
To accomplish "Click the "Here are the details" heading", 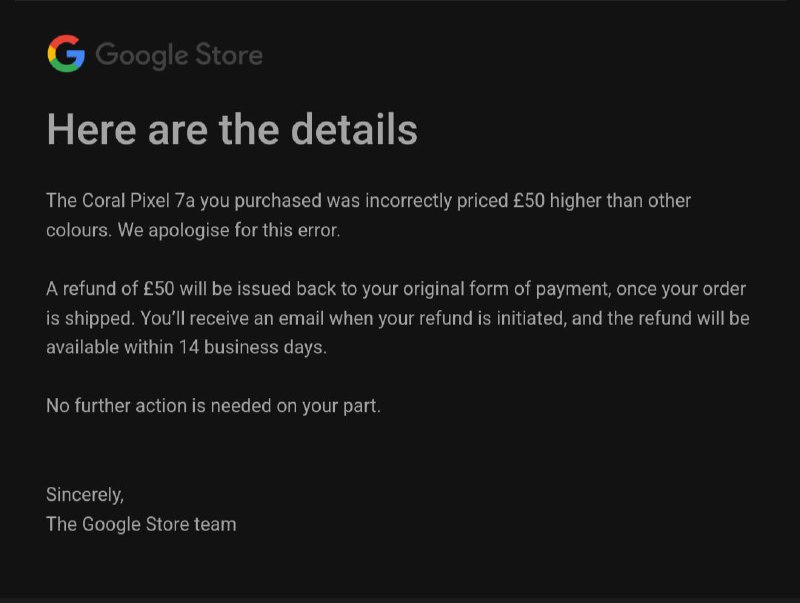I will tap(232, 130).
